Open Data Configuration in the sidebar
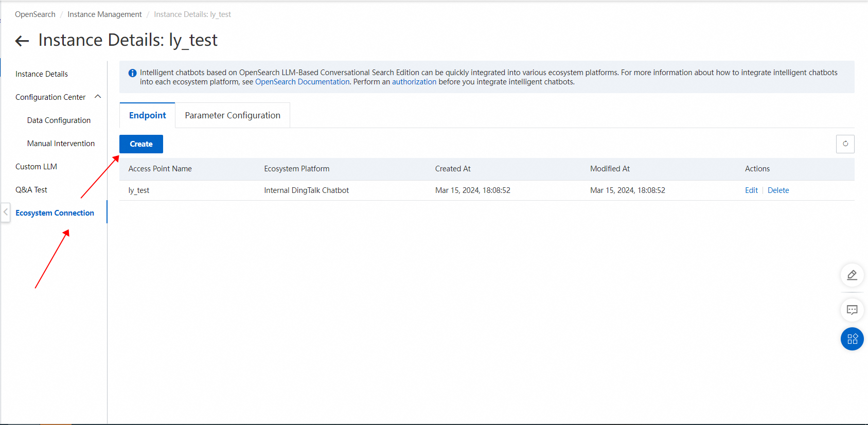Image resolution: width=868 pixels, height=425 pixels. [x=59, y=120]
